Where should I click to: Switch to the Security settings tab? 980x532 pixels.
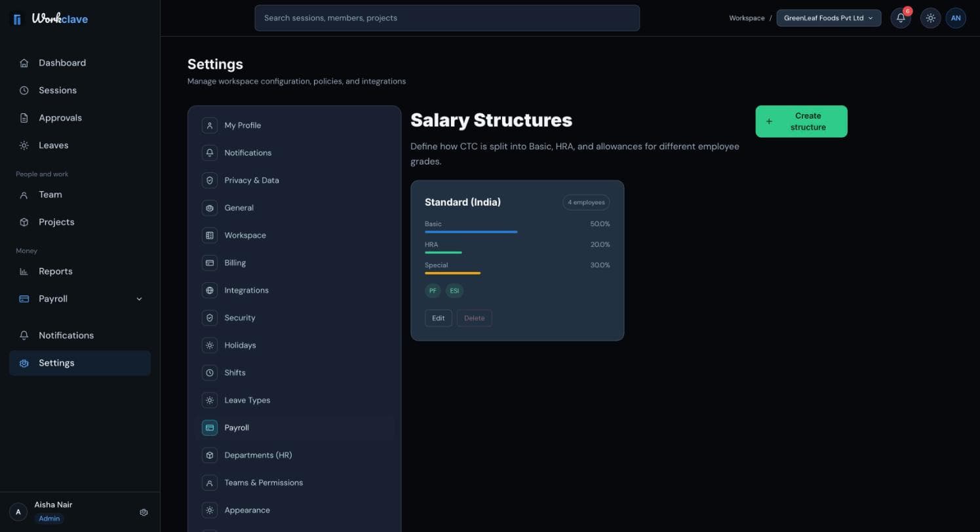pos(294,318)
